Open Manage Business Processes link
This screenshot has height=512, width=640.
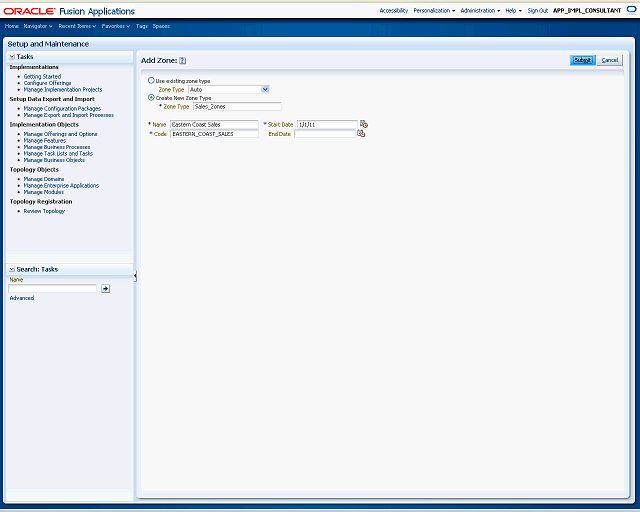(57, 147)
